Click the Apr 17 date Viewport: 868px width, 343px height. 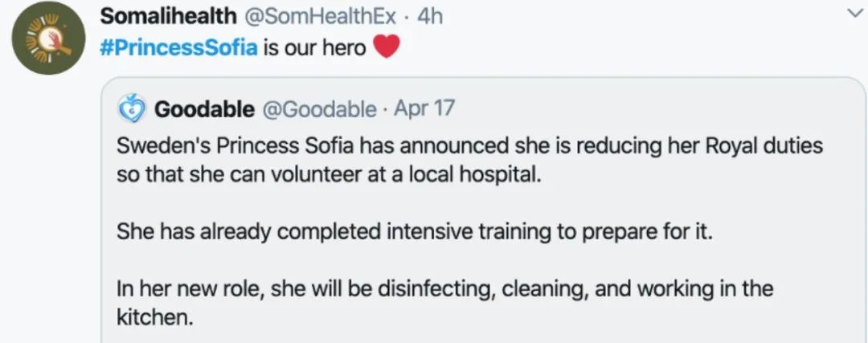click(424, 108)
